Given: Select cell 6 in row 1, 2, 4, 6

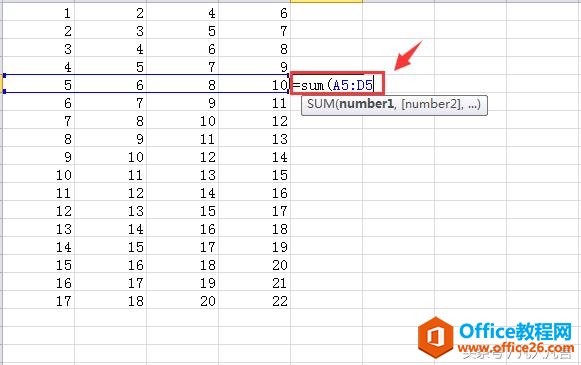Looking at the screenshot, I should click(x=255, y=12).
